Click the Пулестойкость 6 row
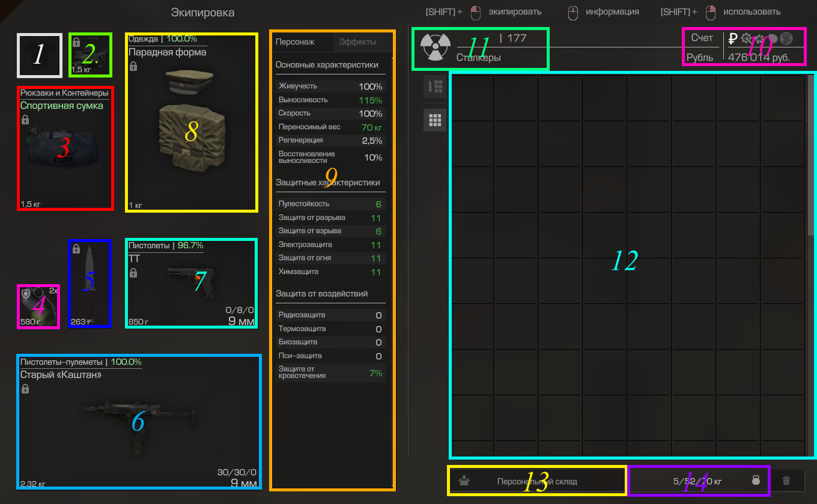 [x=330, y=204]
